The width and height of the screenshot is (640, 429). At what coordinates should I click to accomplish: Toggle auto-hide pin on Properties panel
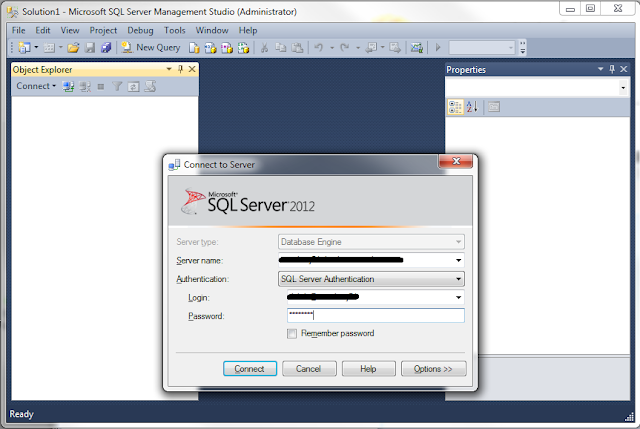tap(612, 69)
